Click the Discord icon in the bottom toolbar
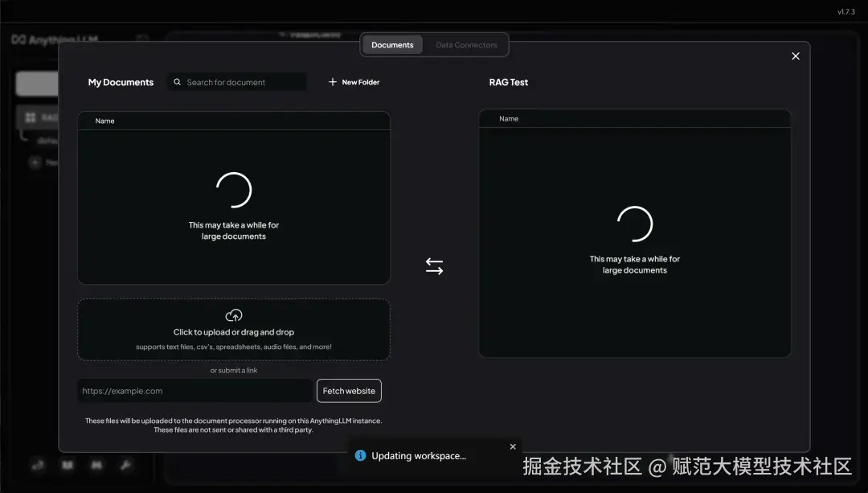 tap(97, 465)
